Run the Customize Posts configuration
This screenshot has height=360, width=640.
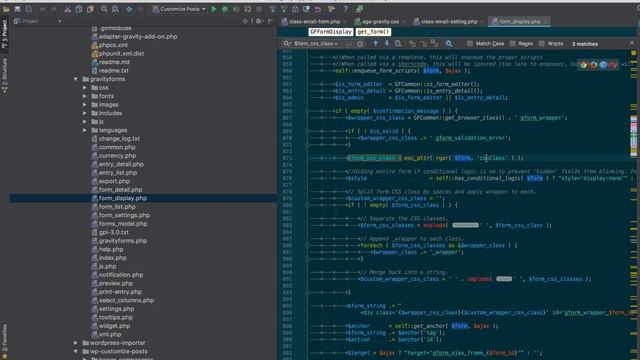[x=213, y=9]
